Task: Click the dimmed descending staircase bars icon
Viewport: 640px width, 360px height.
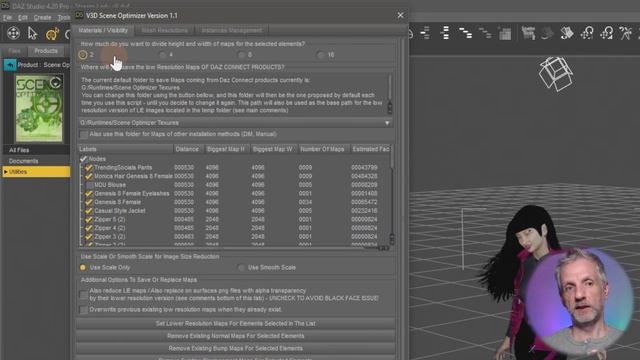Action: point(485,33)
